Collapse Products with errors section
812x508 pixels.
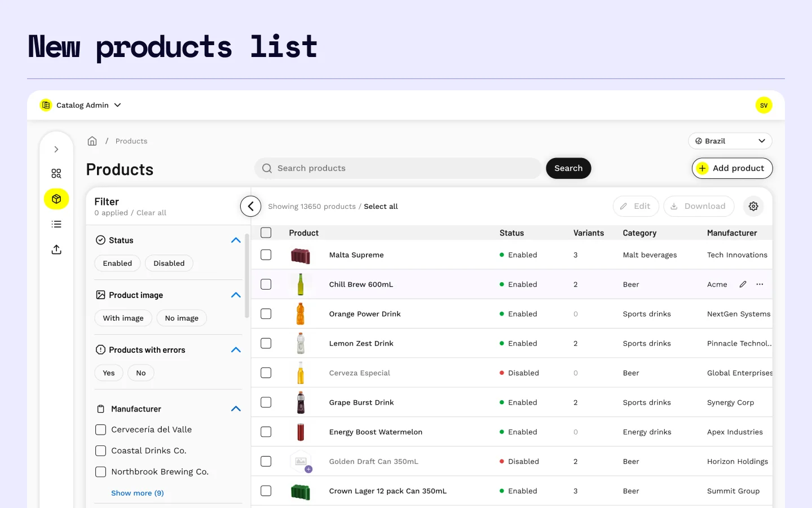(x=236, y=350)
